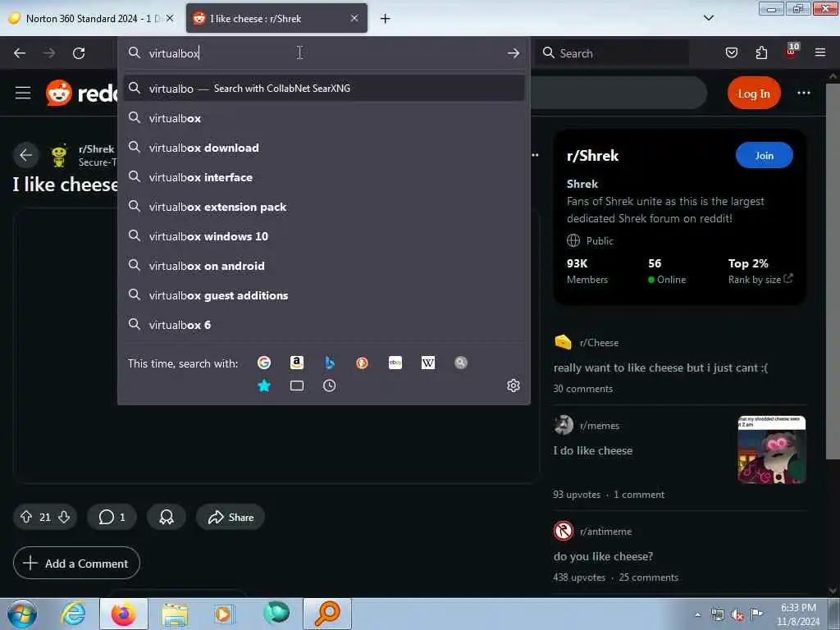Viewport: 840px width, 630px height.
Task: Choose the virtualbox extension pack suggestion
Action: (324, 207)
